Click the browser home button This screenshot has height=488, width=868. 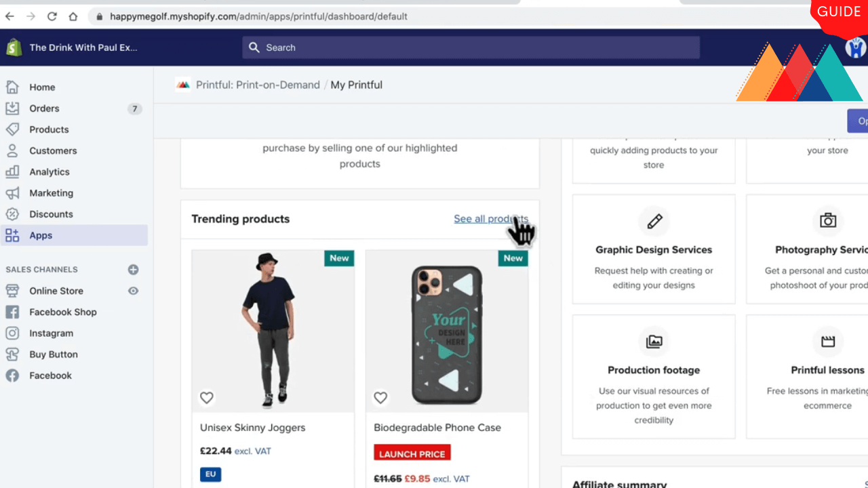point(73,16)
